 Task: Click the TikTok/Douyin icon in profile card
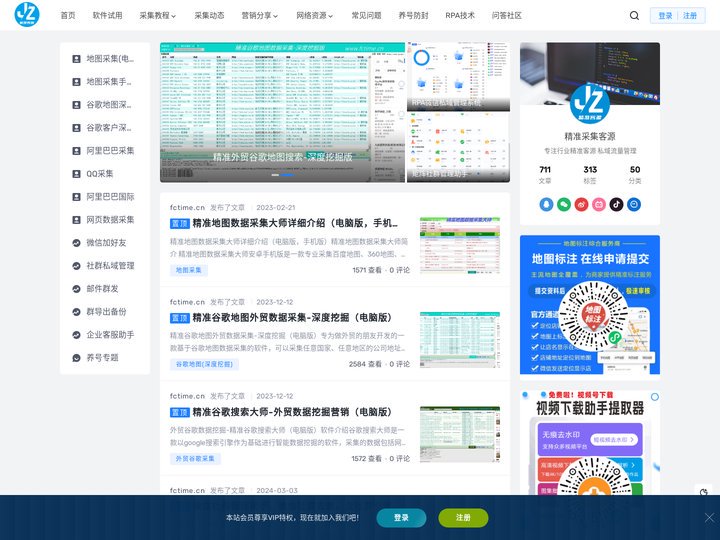(616, 204)
